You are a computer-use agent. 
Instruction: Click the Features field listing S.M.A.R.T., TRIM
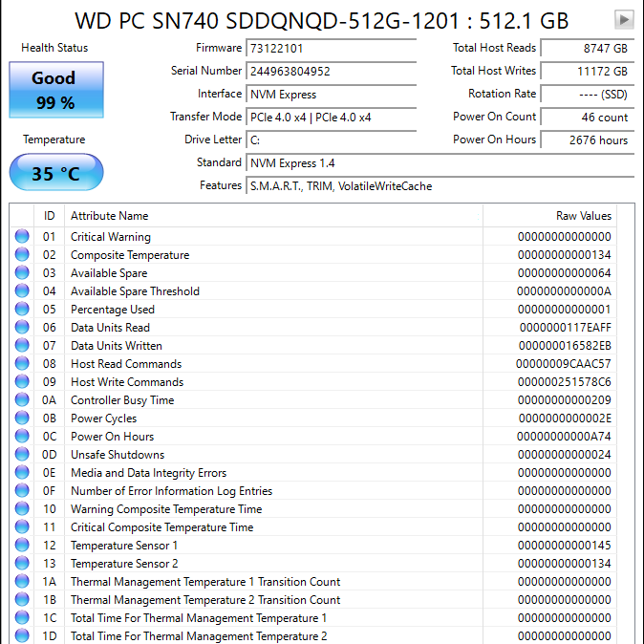click(x=440, y=186)
